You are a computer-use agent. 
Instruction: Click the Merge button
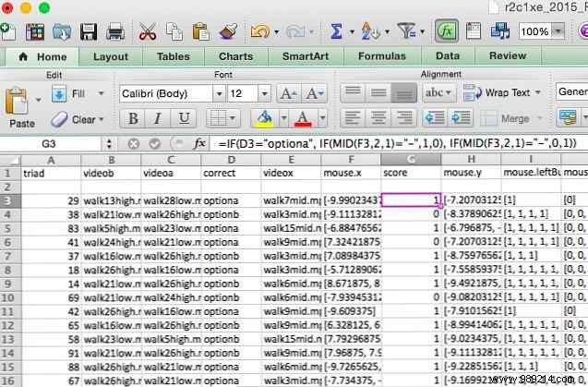(x=506, y=119)
